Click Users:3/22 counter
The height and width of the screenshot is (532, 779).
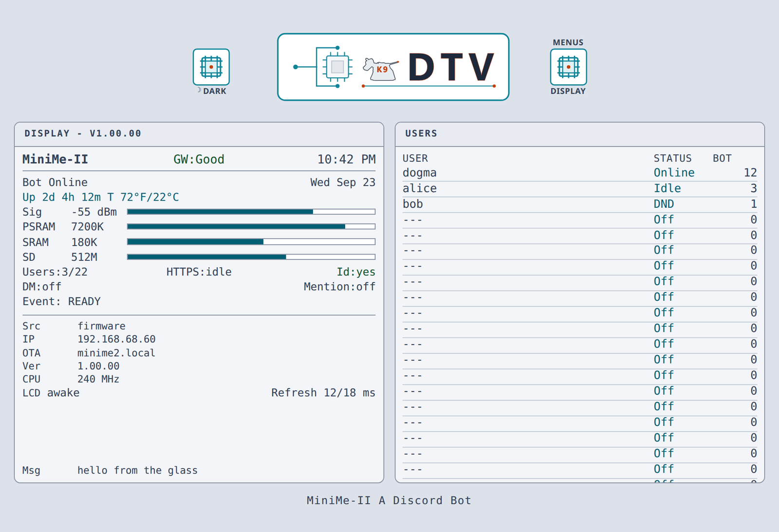pos(55,272)
